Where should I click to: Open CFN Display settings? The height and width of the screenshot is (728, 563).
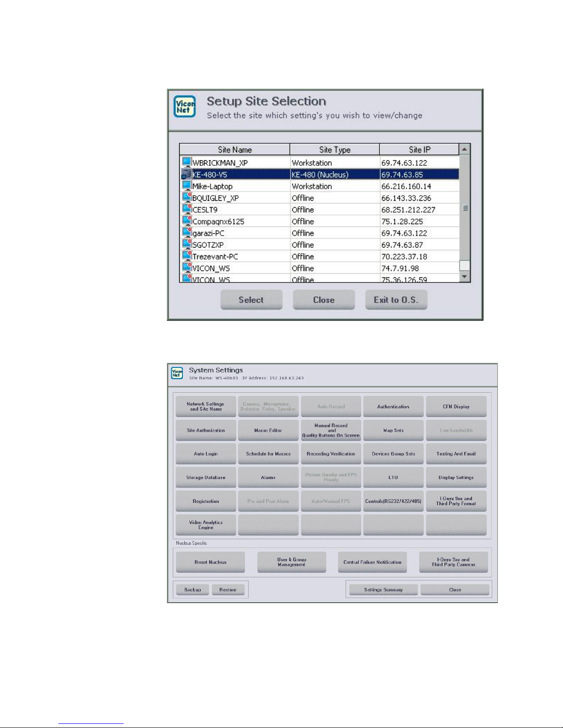click(x=456, y=406)
